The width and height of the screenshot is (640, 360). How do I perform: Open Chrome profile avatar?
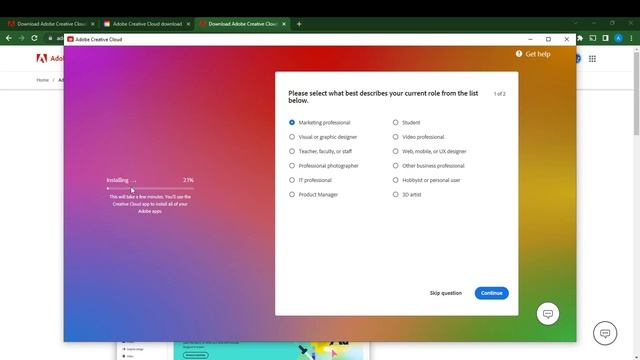tap(619, 38)
